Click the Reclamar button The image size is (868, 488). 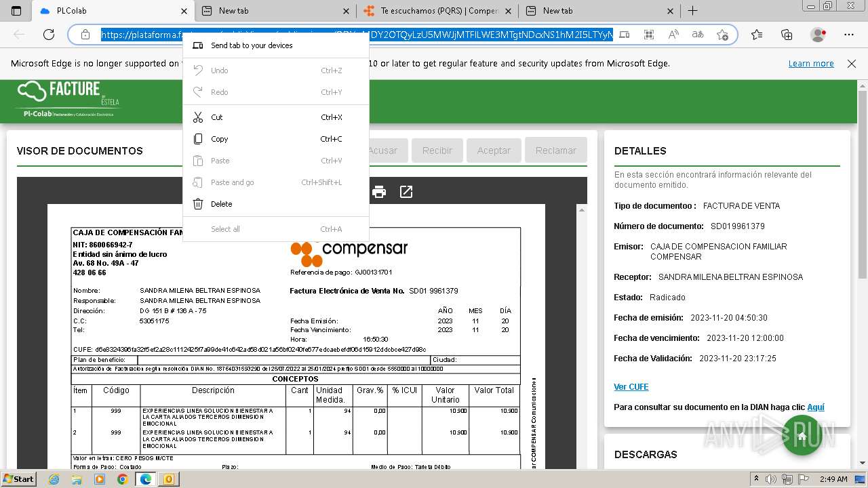[x=556, y=150]
